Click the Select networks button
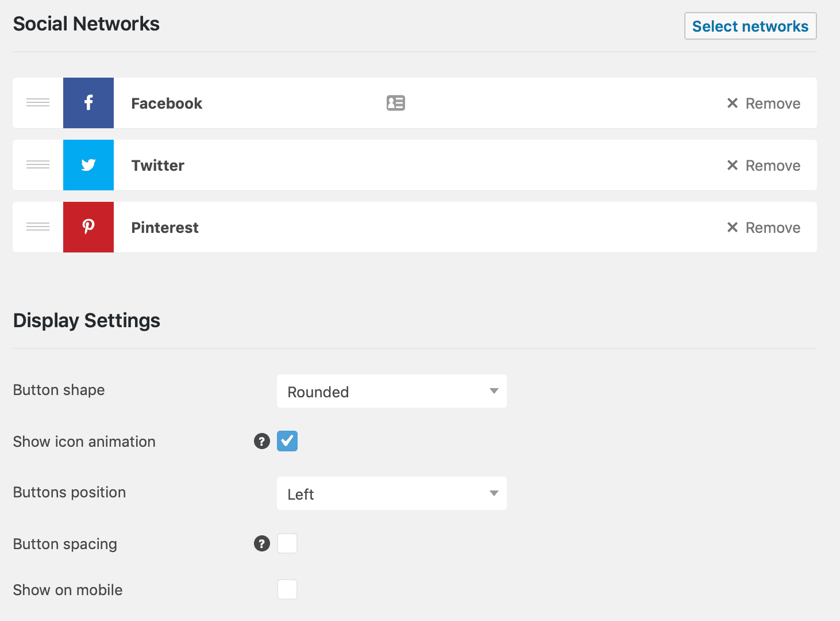The width and height of the screenshot is (840, 621). [750, 26]
